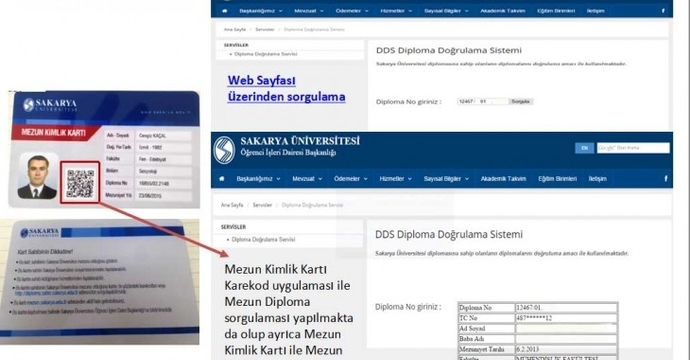The image size is (690, 360).
Task: Click the home icon in top navigation bar
Action: coord(225,11)
